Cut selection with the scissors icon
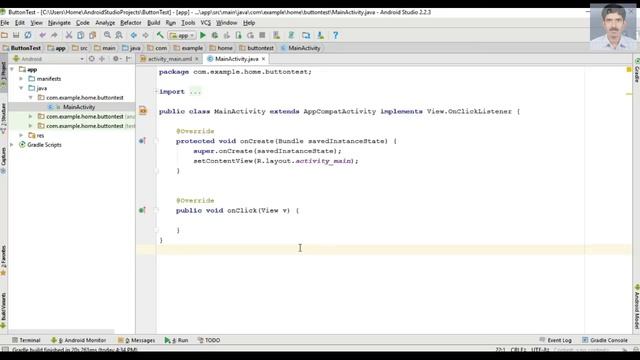The height and width of the screenshot is (360, 640). click(69, 36)
